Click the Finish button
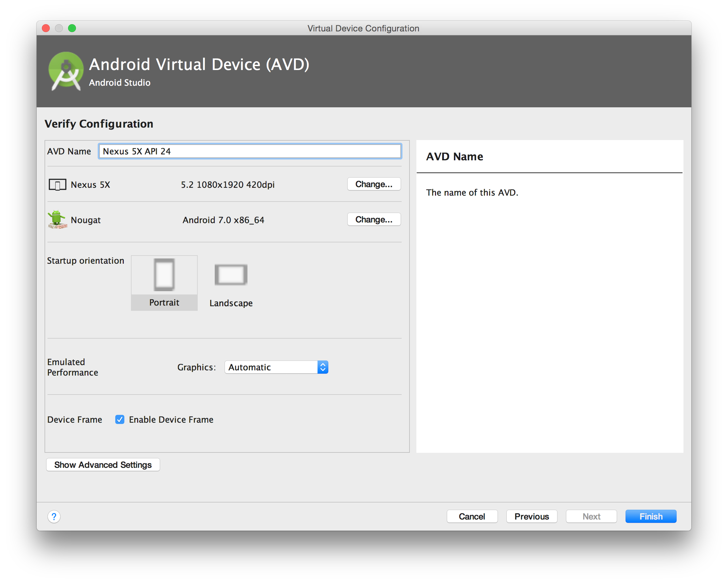Screen dimensions: 728x583 (651, 517)
